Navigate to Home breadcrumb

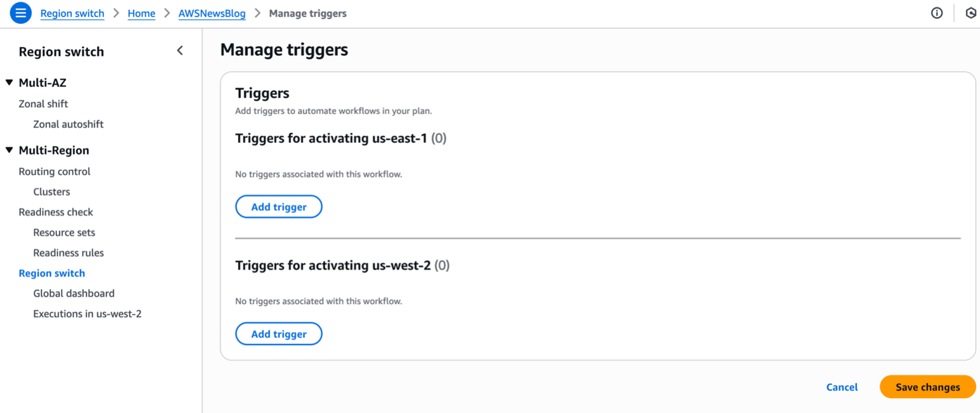pyautogui.click(x=141, y=13)
